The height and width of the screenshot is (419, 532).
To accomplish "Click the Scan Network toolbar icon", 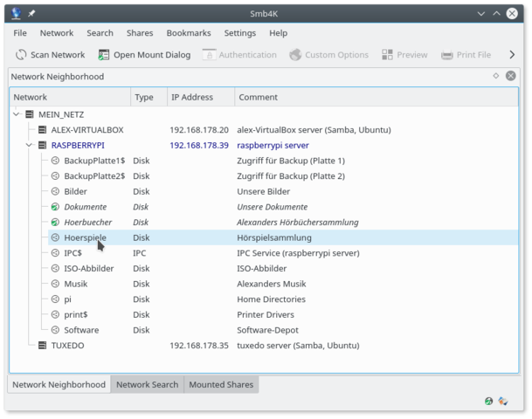I will [x=21, y=55].
